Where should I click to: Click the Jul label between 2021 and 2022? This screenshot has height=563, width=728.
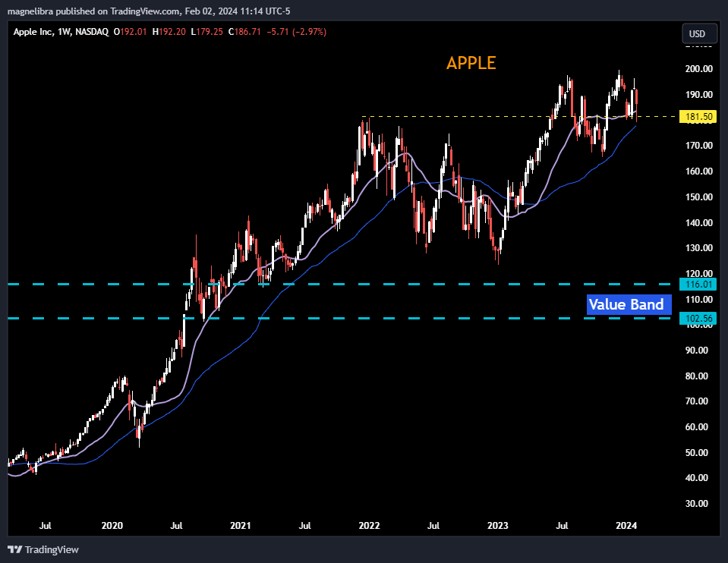point(304,525)
